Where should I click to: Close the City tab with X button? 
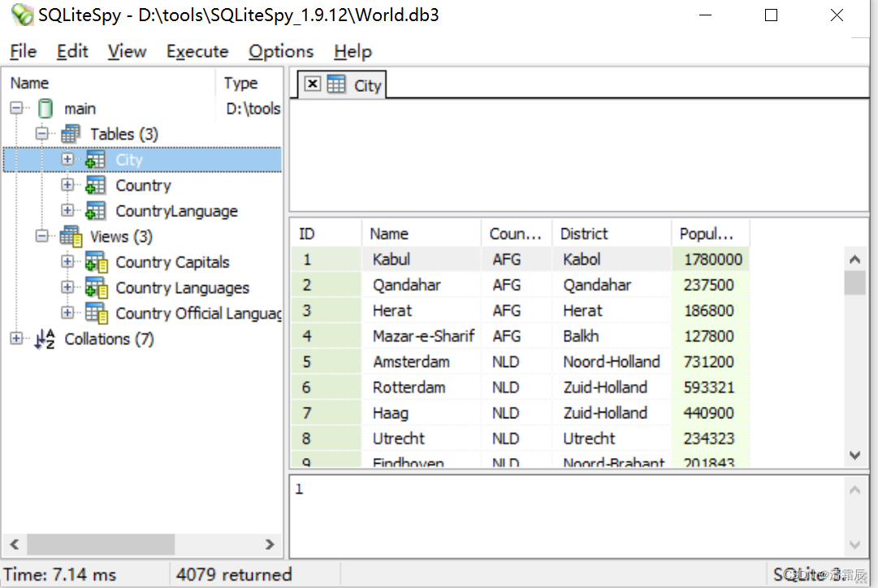coord(313,84)
